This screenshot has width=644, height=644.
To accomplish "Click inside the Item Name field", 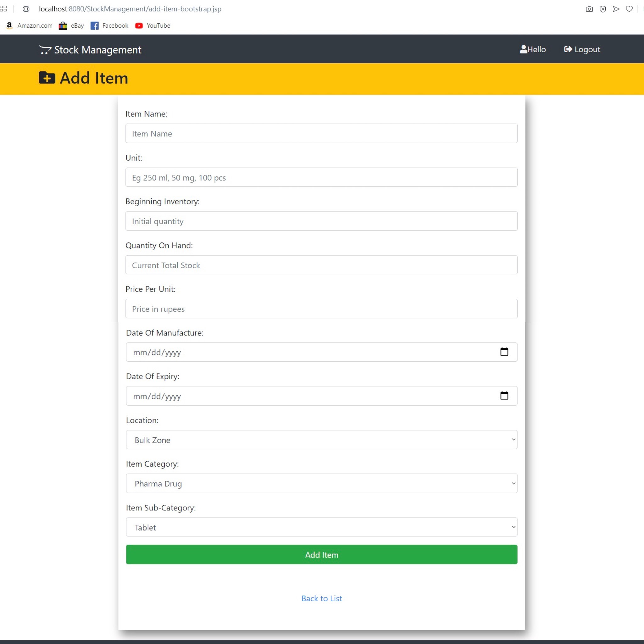I will (x=321, y=133).
